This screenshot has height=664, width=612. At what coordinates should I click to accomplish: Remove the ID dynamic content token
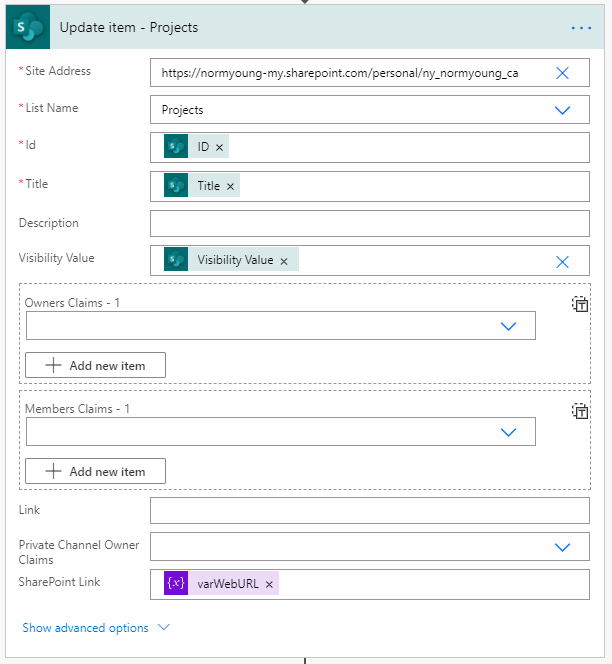tap(220, 147)
